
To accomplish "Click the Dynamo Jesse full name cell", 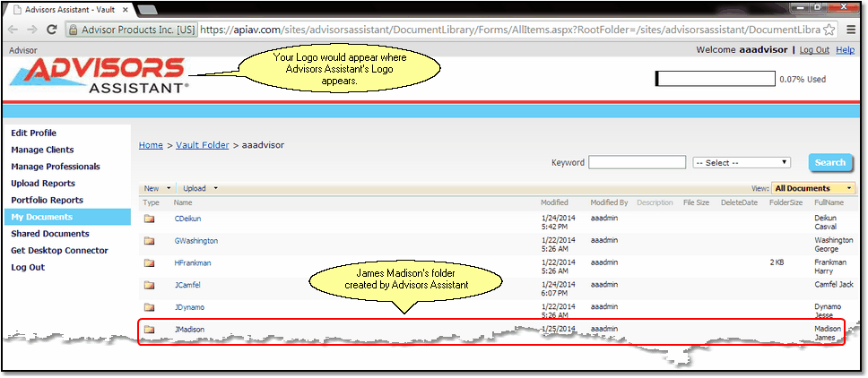I will coord(828,311).
